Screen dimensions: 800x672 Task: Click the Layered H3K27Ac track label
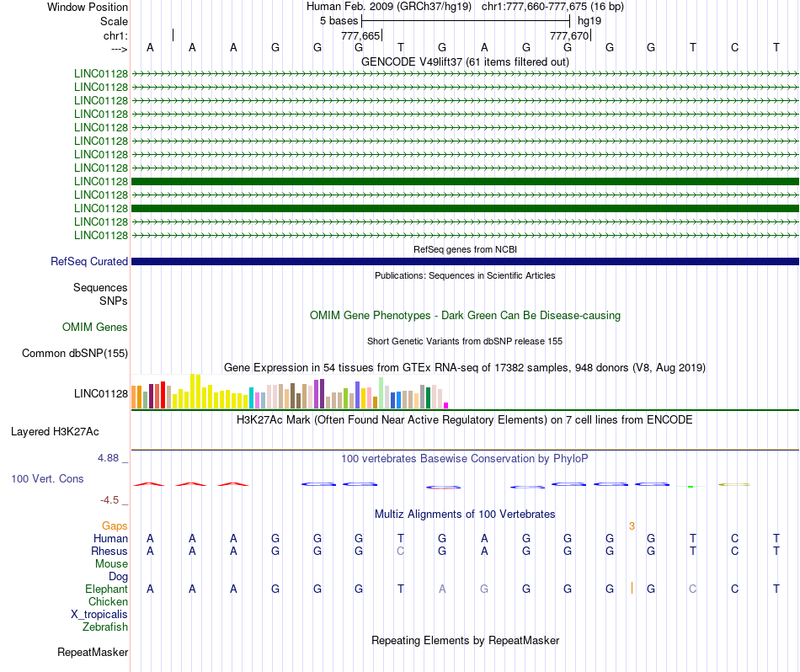(x=55, y=432)
